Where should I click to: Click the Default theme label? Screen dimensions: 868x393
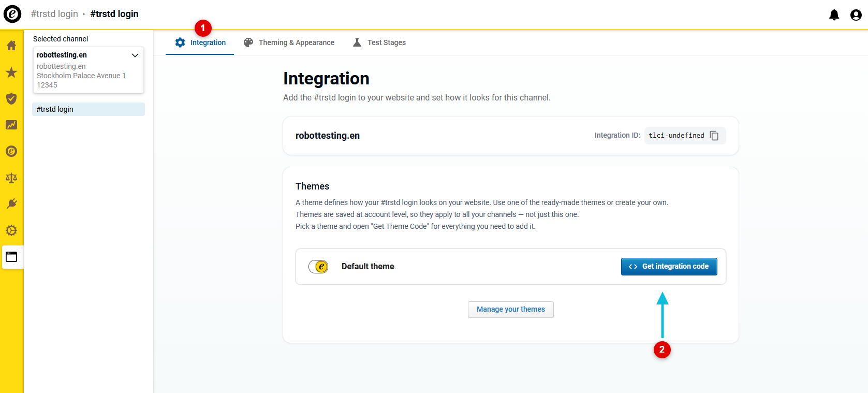(368, 267)
